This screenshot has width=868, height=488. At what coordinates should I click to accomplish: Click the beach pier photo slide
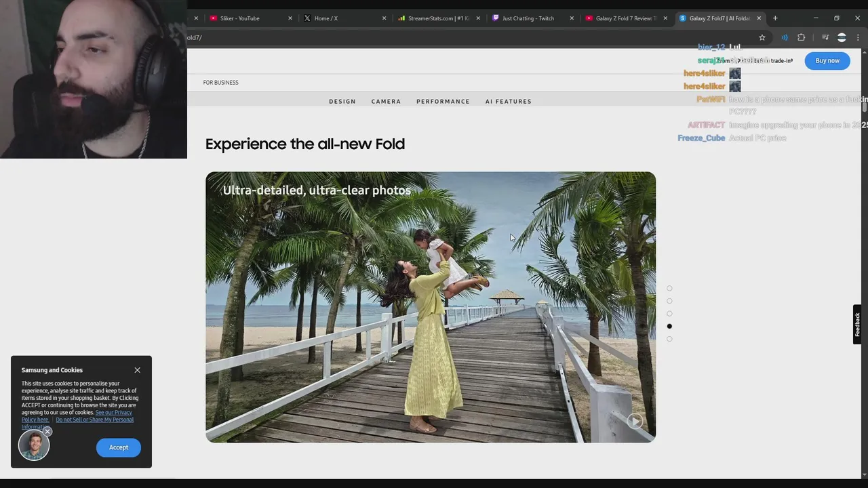click(x=431, y=307)
